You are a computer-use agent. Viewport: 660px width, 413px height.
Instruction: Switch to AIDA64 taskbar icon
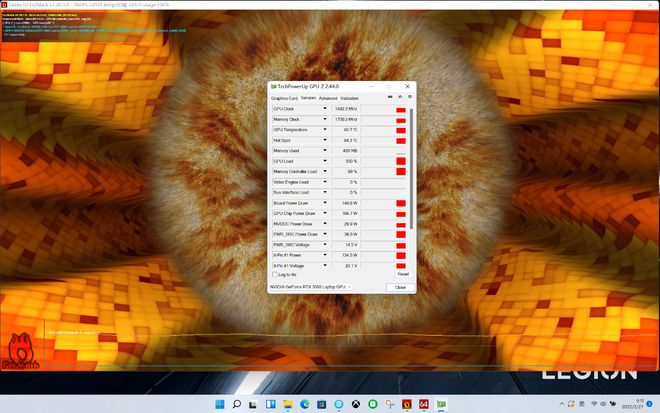[423, 404]
